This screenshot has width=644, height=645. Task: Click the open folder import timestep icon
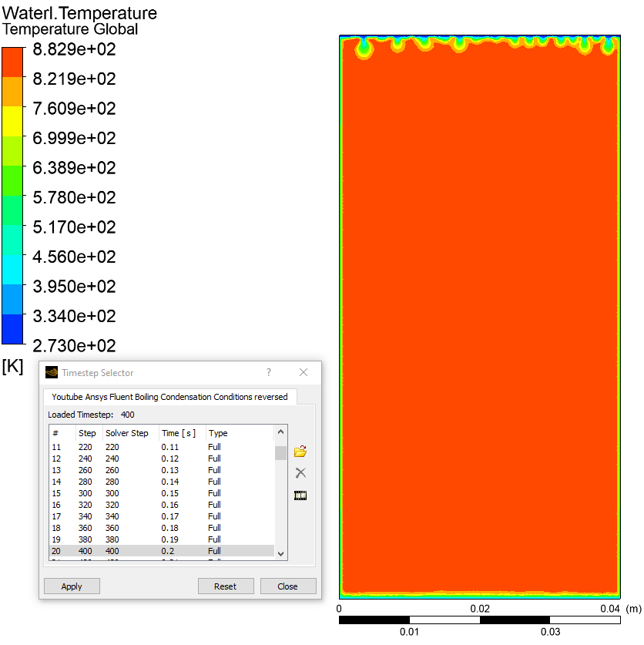[300, 452]
